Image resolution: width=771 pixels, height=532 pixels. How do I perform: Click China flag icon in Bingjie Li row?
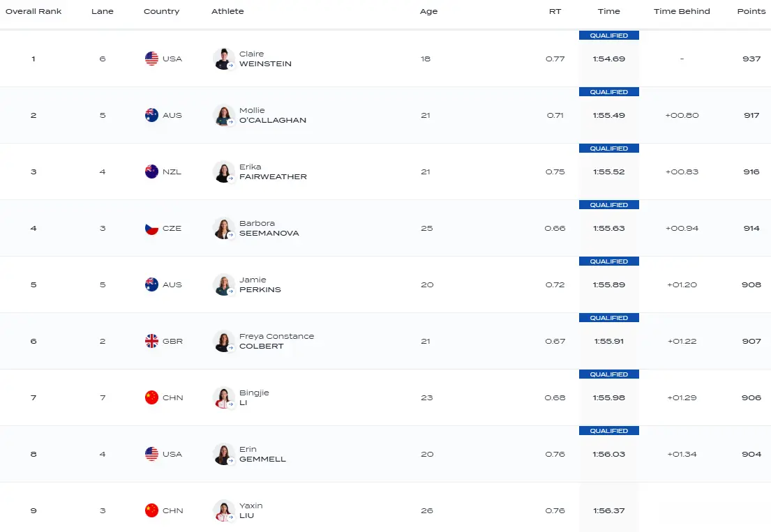pos(151,397)
